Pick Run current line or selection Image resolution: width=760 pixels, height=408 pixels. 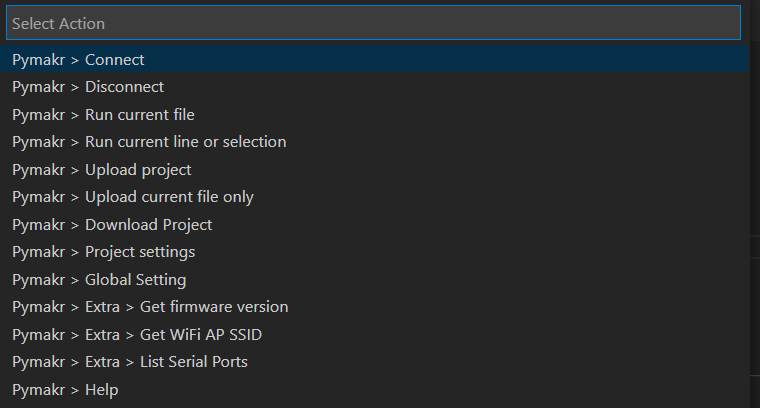point(149,142)
